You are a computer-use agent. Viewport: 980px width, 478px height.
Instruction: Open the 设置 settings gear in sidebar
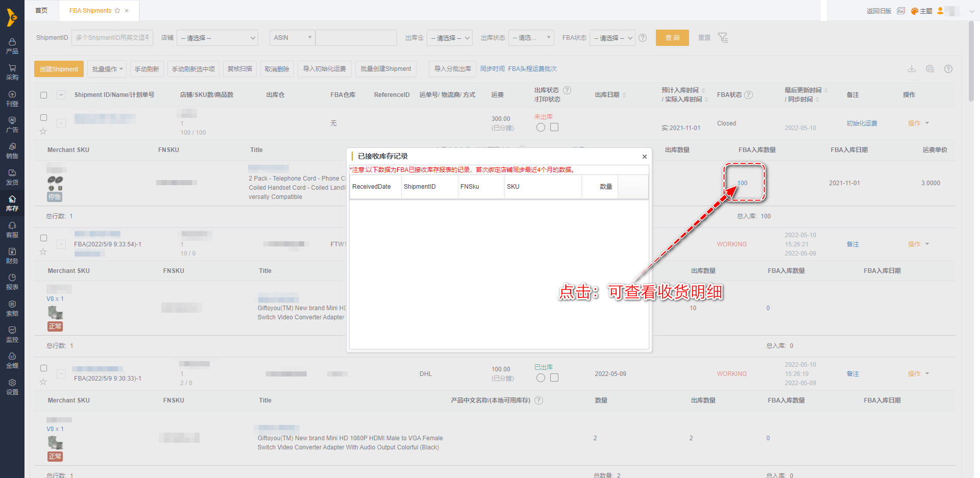pos(12,386)
